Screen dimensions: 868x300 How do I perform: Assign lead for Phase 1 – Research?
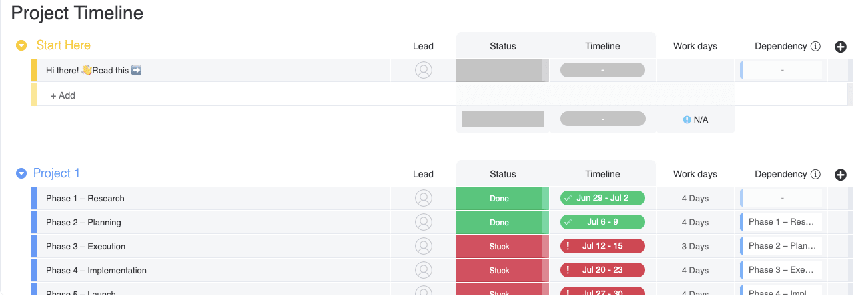(x=423, y=199)
